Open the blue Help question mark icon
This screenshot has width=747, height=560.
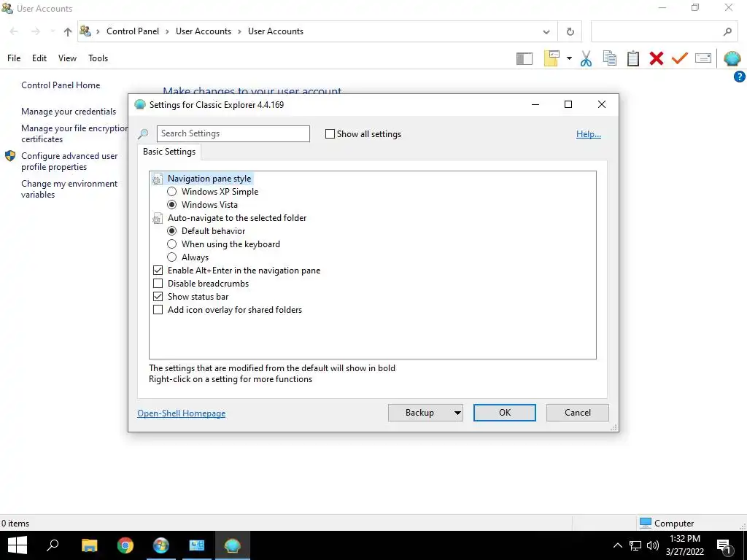pyautogui.click(x=740, y=76)
